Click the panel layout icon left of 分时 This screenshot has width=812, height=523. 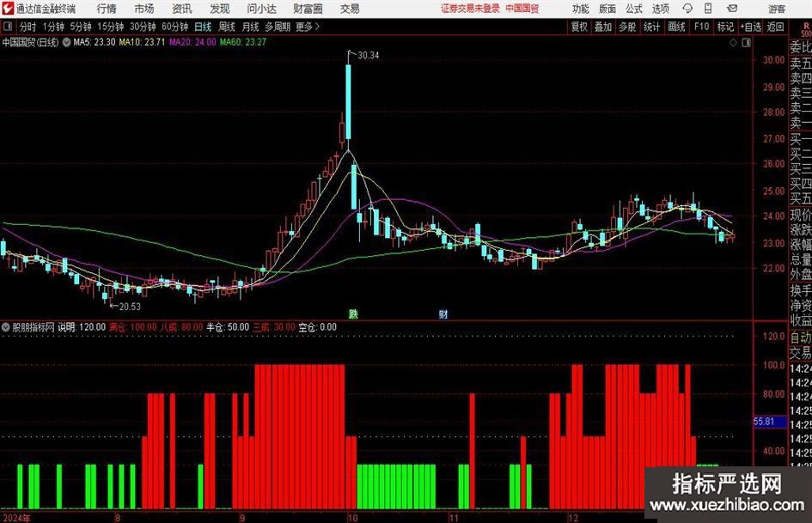(x=8, y=27)
